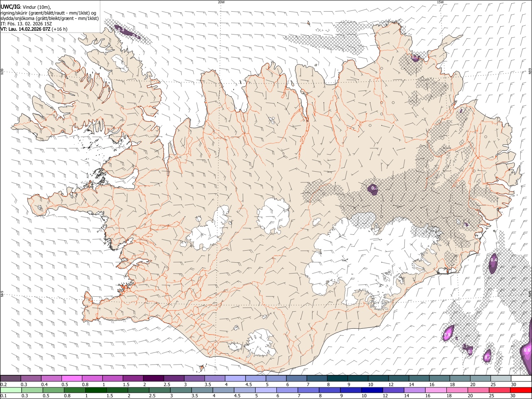Select the light pink 16 swatch, lower legend
Screen dimensions: 532x399
(x=436, y=390)
